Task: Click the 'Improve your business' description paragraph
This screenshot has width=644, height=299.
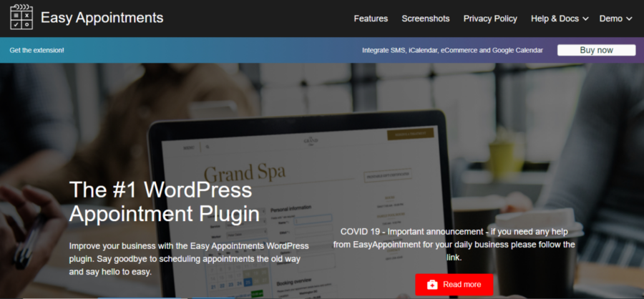Action: coord(189,259)
